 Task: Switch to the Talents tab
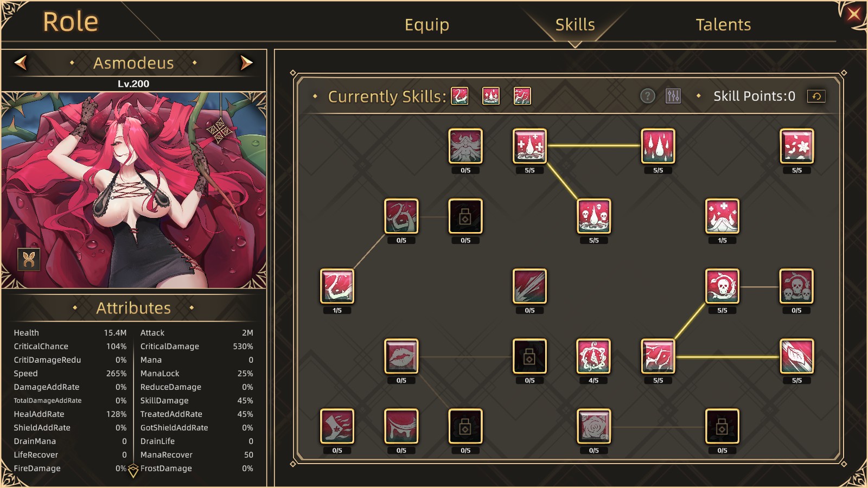click(x=723, y=24)
